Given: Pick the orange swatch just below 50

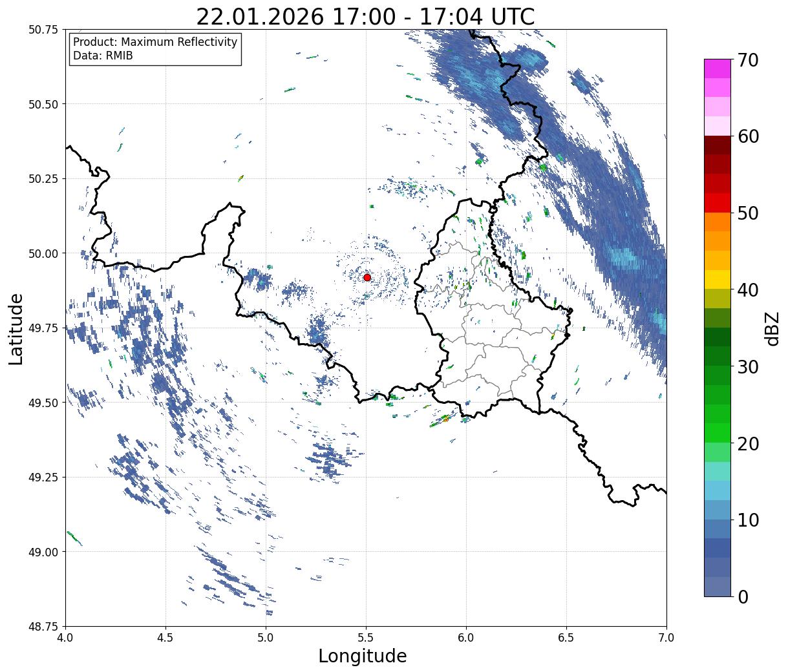Looking at the screenshot, I should click(x=718, y=222).
